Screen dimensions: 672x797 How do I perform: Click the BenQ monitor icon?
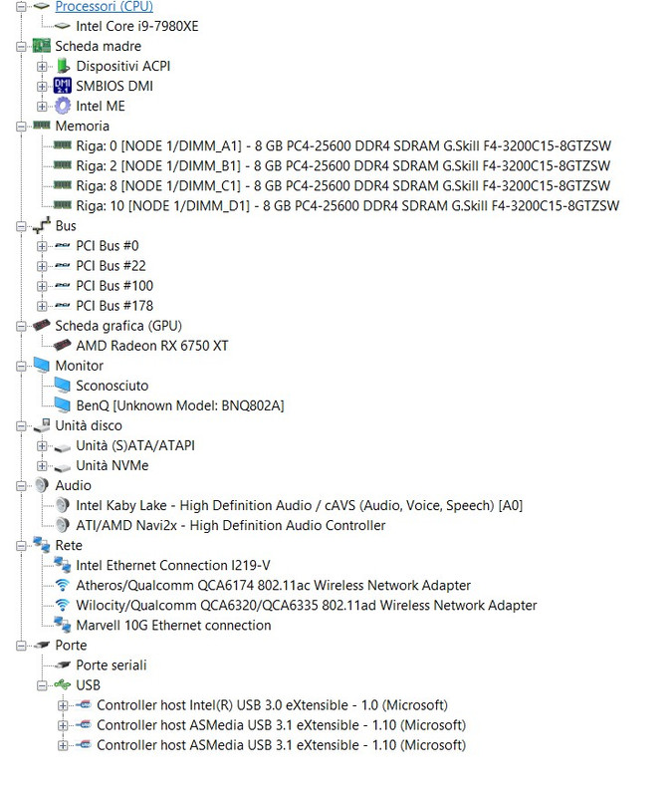coord(63,404)
